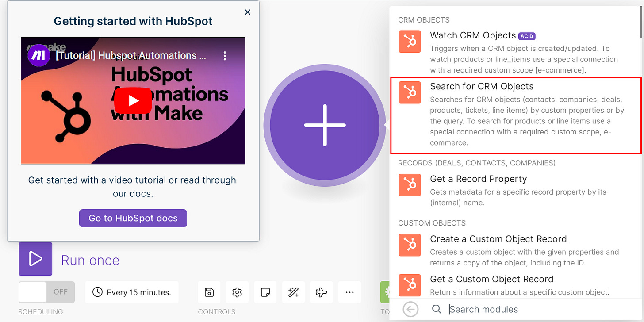Click the description under Watch CRM Objects
Image resolution: width=644 pixels, height=322 pixels.
pyautogui.click(x=524, y=59)
